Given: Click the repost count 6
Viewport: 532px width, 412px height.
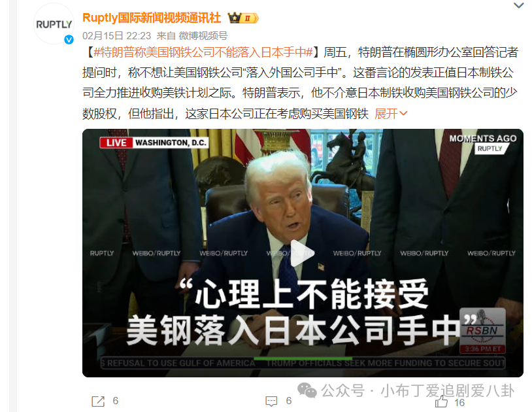Looking at the screenshot, I should tap(116, 401).
